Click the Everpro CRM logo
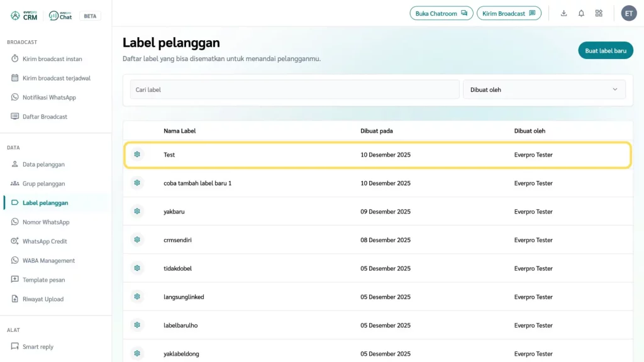The image size is (644, 362). (x=24, y=16)
